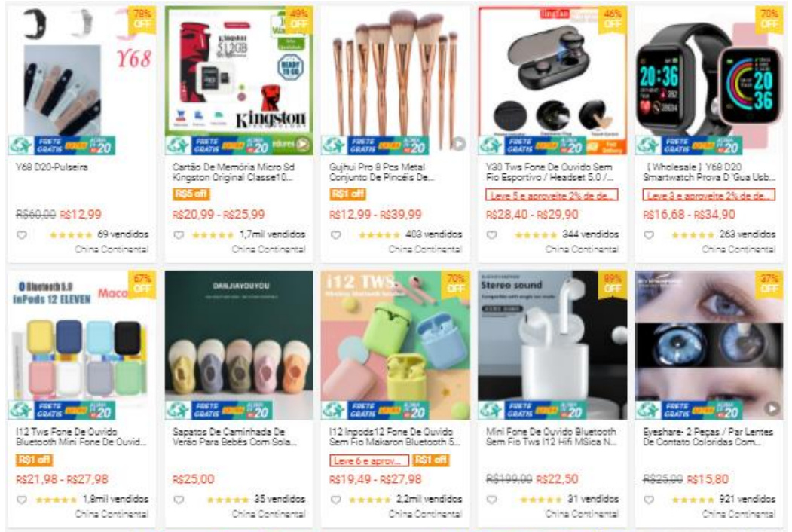The image size is (792, 532).
Task: Play video on Kingston memory card thumbnail
Action: click(302, 145)
